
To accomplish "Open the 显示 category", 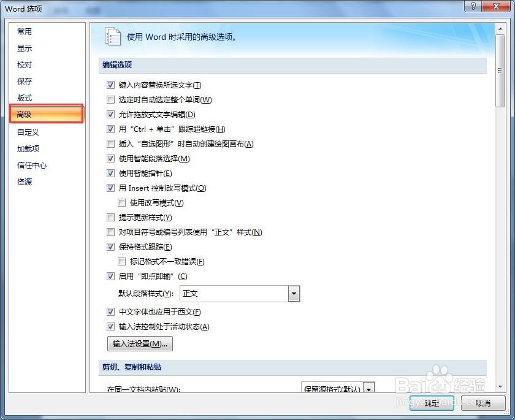I will pos(25,48).
